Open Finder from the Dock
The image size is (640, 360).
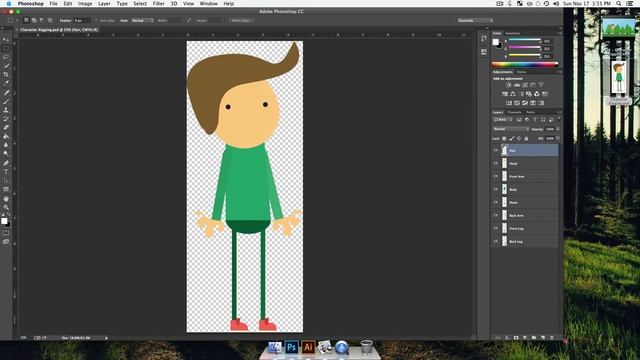(x=275, y=347)
